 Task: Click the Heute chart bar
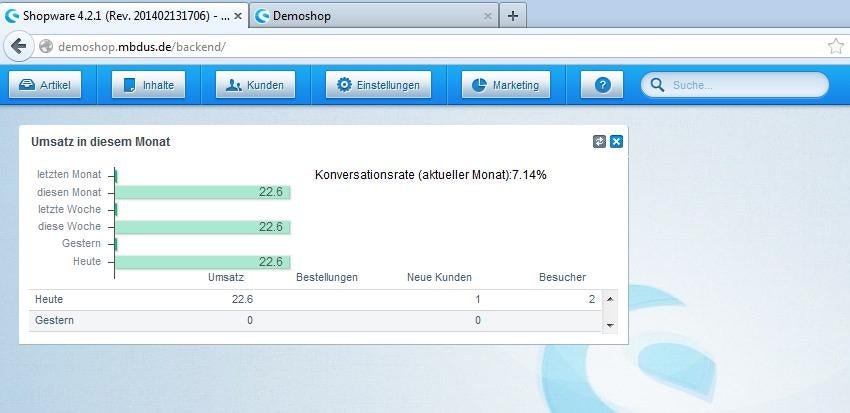pyautogui.click(x=203, y=262)
